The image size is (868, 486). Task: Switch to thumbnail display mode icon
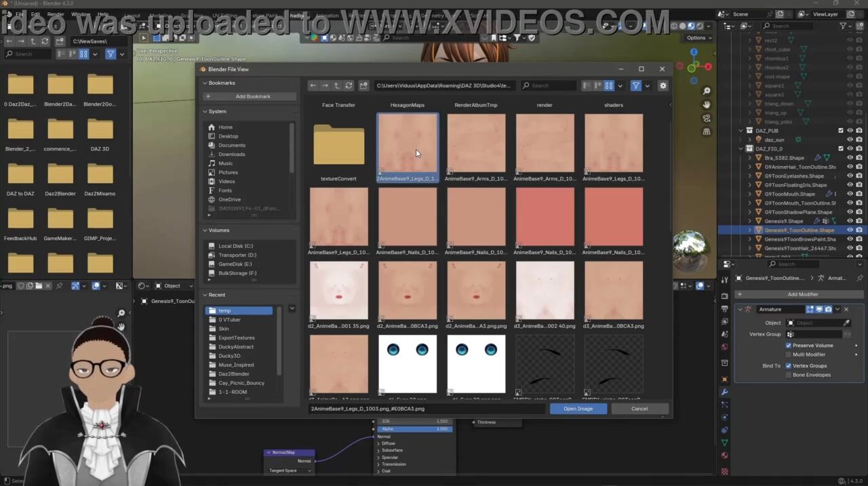609,85
